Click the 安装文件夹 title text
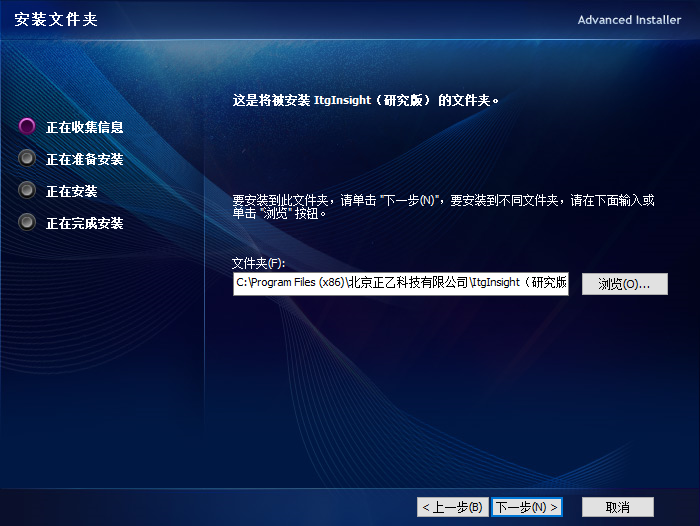This screenshot has height=526, width=700. (x=56, y=19)
